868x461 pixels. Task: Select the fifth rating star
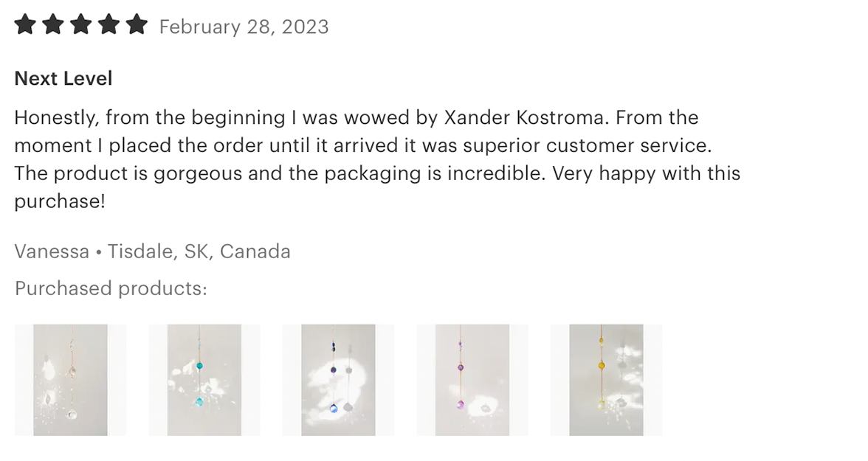pos(137,25)
